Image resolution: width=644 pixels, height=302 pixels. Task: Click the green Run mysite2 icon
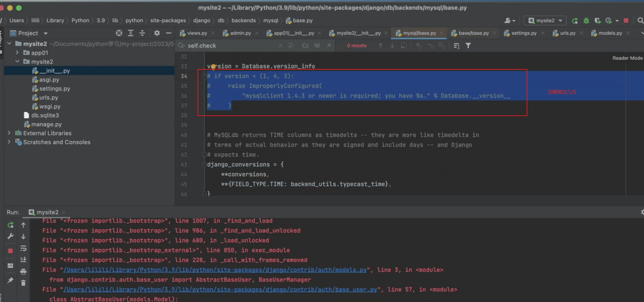tap(575, 20)
